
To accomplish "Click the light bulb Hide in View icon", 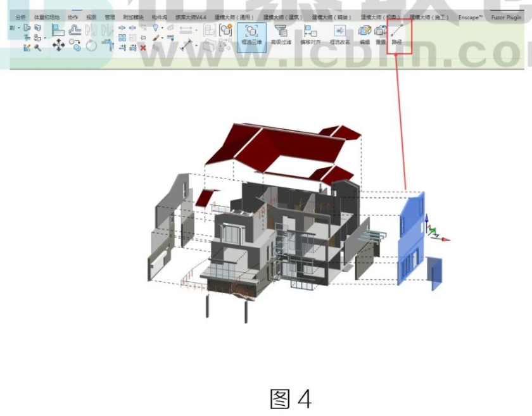I will coord(155,28).
